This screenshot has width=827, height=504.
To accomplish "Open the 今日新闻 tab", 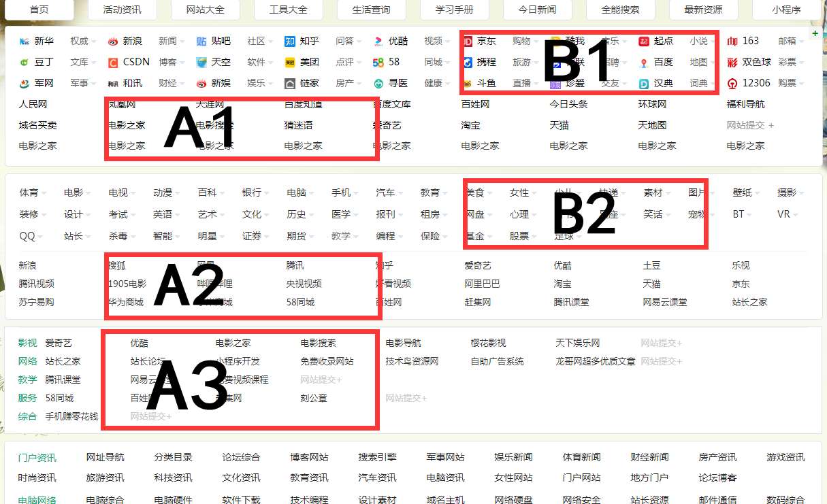I will (x=537, y=10).
